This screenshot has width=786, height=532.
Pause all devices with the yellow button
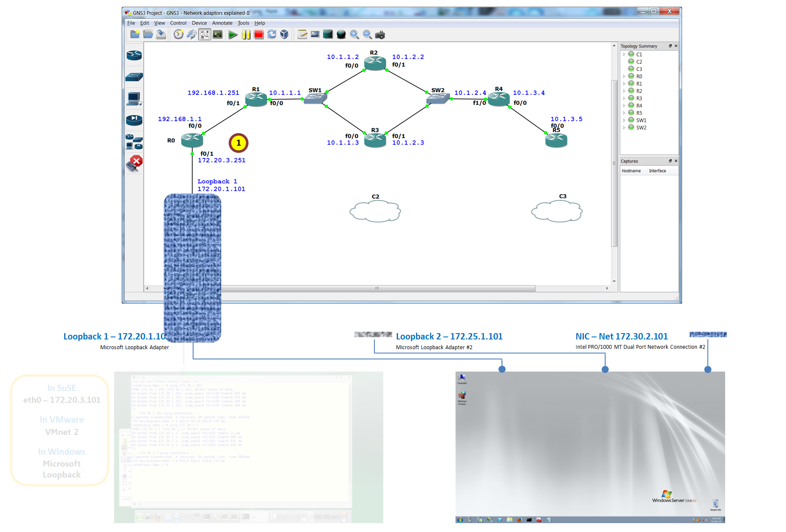click(x=246, y=35)
